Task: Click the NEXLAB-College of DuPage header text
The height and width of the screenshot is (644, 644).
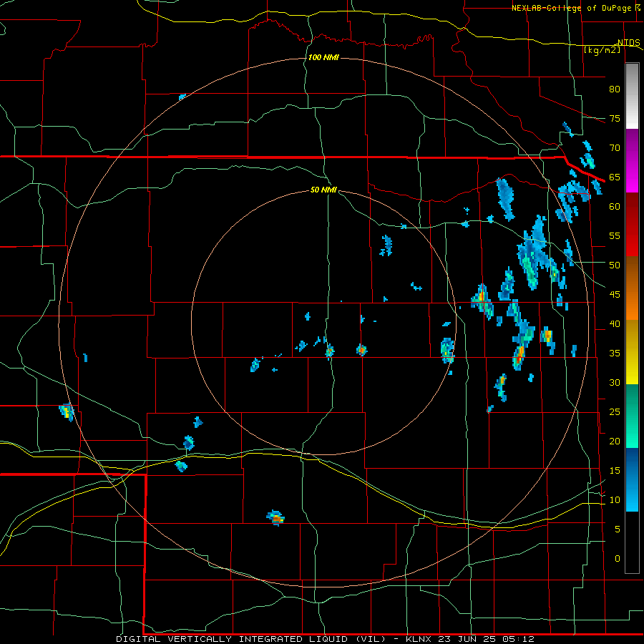Action: pos(573,8)
